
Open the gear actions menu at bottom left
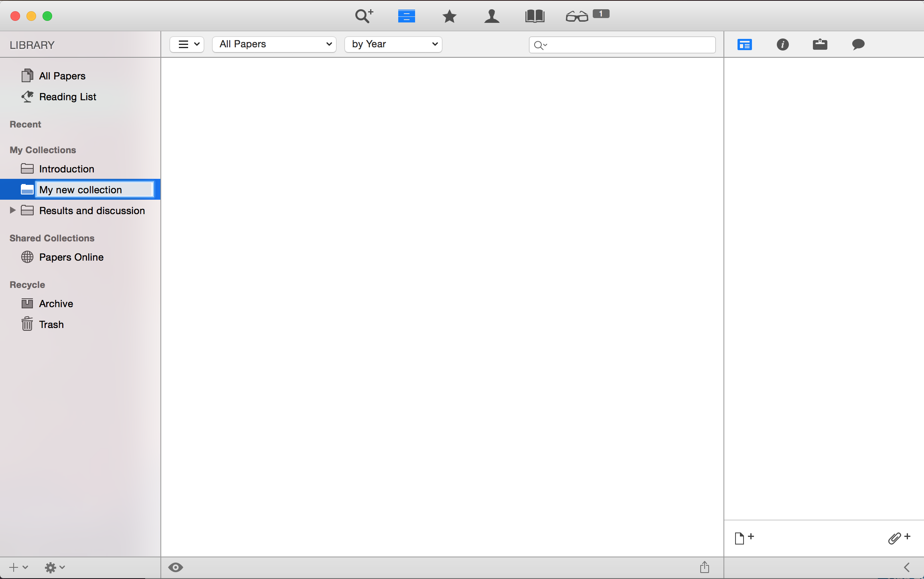click(x=55, y=567)
